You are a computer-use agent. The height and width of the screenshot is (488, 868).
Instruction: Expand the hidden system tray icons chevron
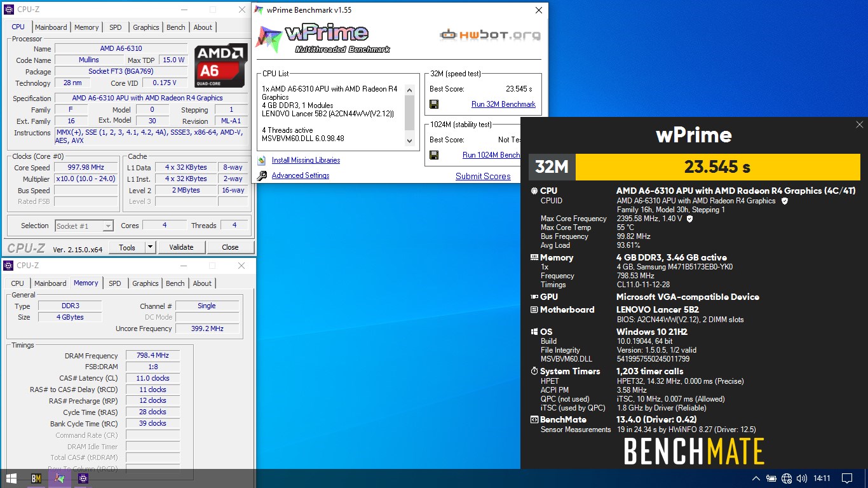click(756, 478)
